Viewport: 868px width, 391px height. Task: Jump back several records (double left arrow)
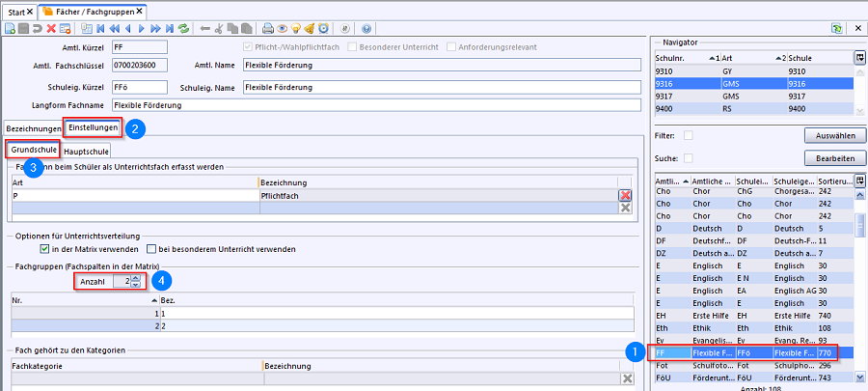[115, 28]
